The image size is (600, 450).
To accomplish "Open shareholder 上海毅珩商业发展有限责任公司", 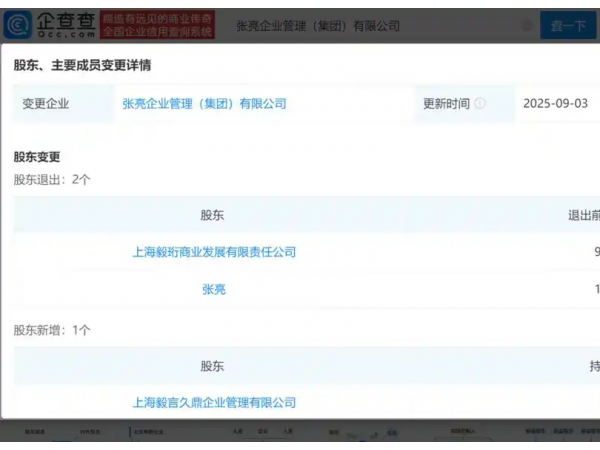I will click(214, 252).
